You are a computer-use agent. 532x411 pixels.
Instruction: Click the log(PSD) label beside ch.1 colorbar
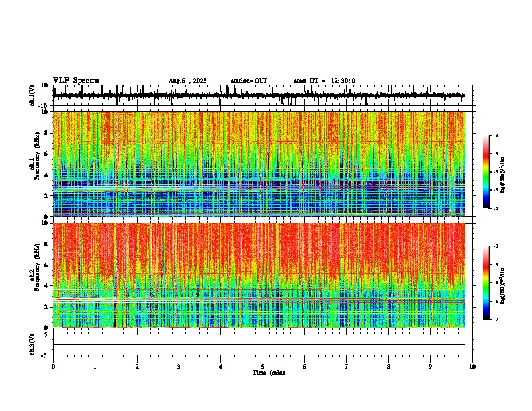click(503, 175)
